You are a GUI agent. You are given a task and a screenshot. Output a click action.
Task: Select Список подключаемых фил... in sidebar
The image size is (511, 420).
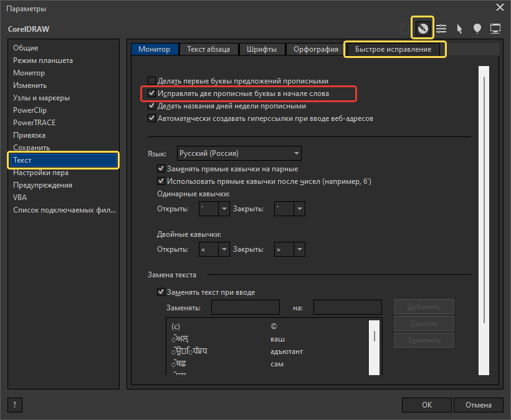click(x=65, y=210)
